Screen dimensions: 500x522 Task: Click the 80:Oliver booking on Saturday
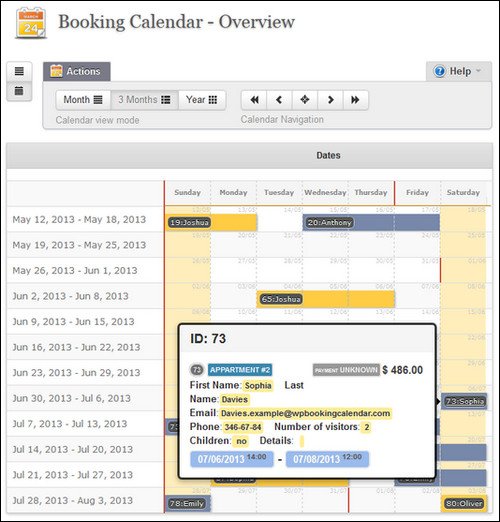pyautogui.click(x=464, y=503)
